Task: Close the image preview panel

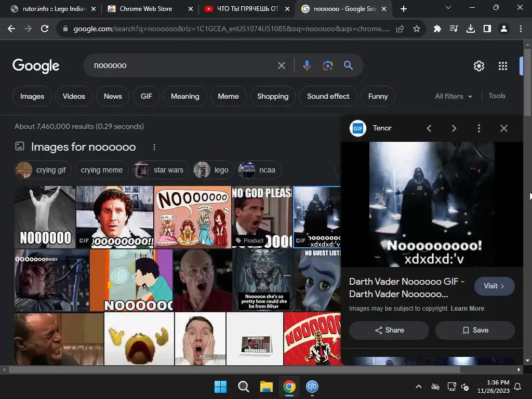Action: [504, 128]
